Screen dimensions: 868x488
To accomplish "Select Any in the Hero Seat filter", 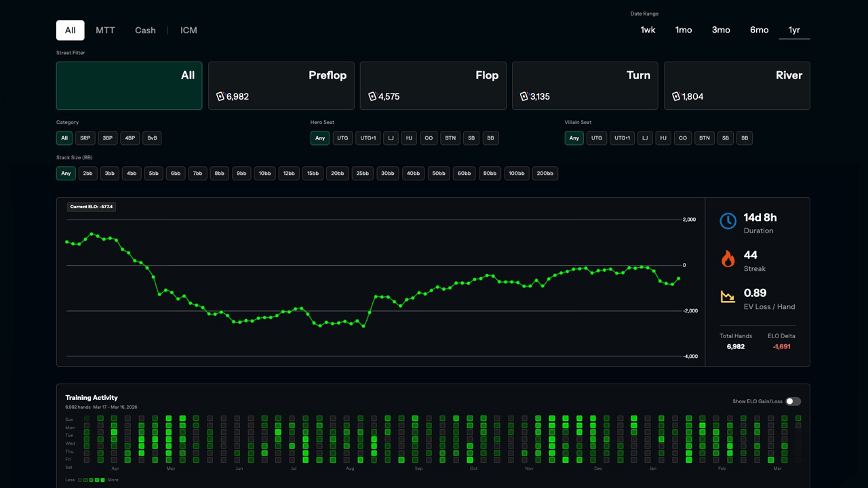I will tap(319, 138).
